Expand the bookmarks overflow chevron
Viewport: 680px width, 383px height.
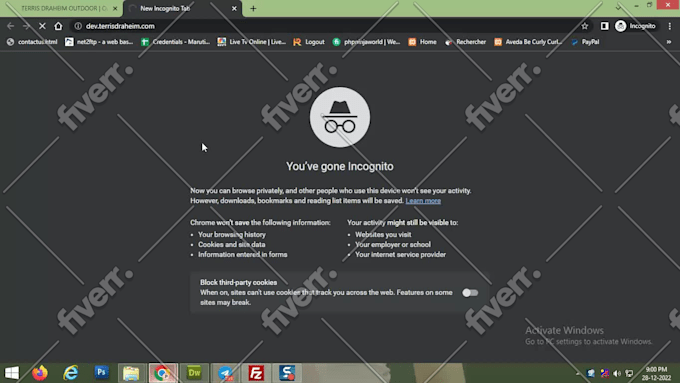click(669, 42)
